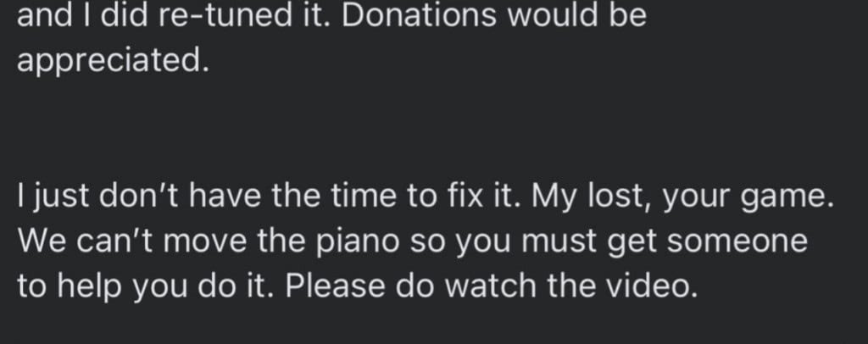Click the word "help" in the last line

tap(89, 287)
